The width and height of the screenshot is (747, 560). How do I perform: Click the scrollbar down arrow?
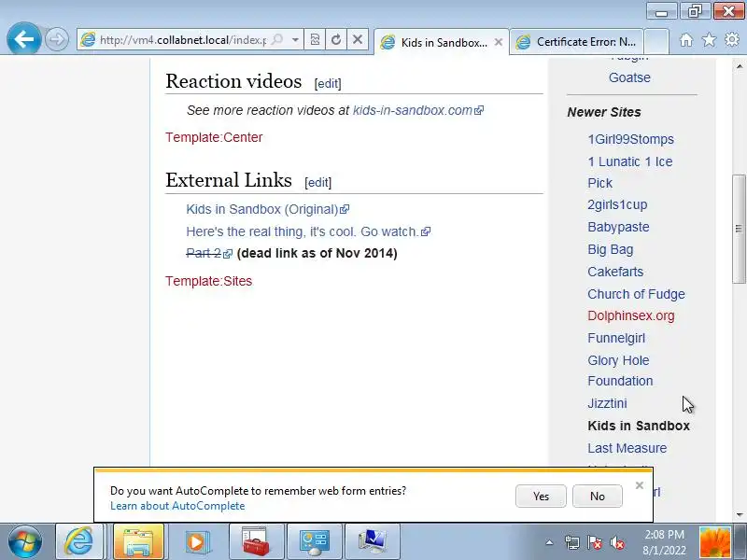click(x=739, y=514)
